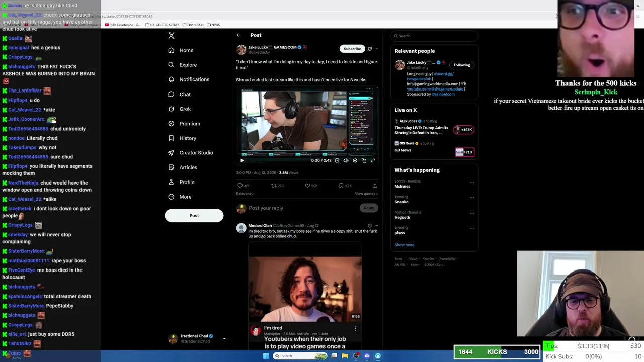Open Irrational Chad account options menu
The height and width of the screenshot is (362, 644).
click(224, 339)
